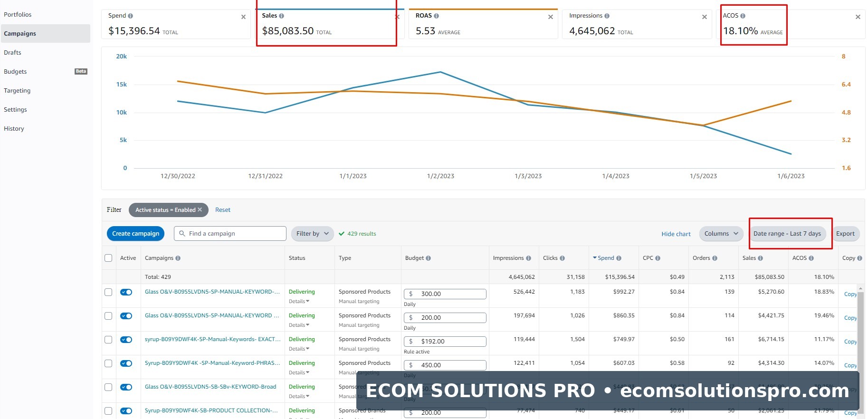Click the Reset filter link
This screenshot has height=419, width=868.
223,209
